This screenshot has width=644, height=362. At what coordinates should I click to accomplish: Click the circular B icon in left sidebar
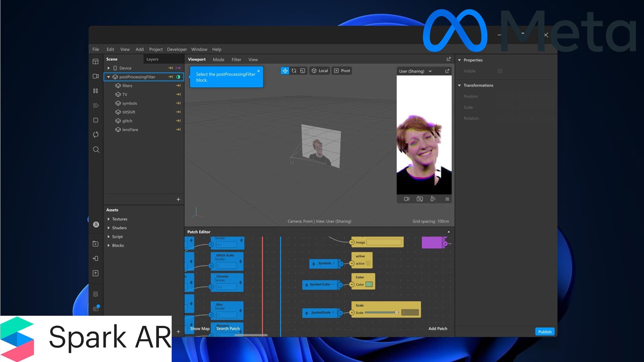click(x=96, y=225)
